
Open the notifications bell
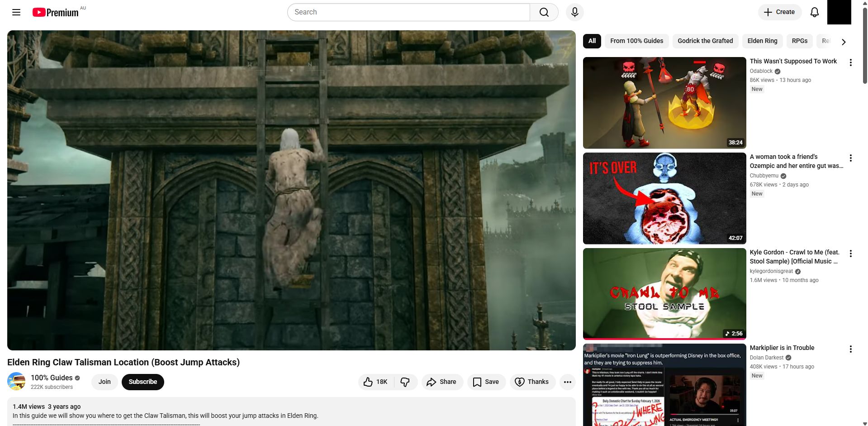click(814, 12)
